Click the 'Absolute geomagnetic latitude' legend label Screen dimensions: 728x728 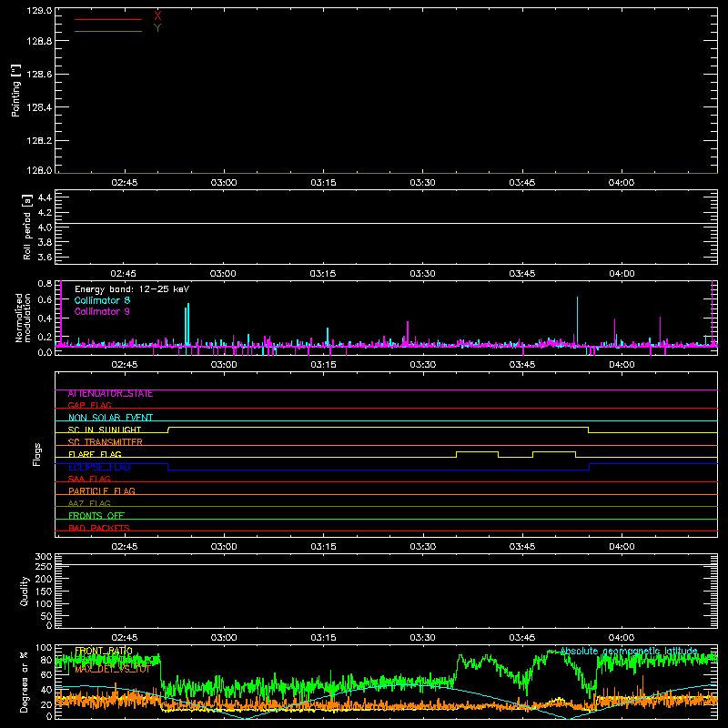click(629, 651)
